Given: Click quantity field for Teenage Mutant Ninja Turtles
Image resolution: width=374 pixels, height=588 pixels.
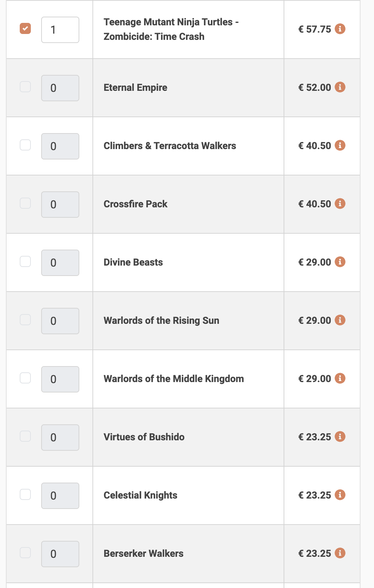Looking at the screenshot, I should tap(60, 30).
